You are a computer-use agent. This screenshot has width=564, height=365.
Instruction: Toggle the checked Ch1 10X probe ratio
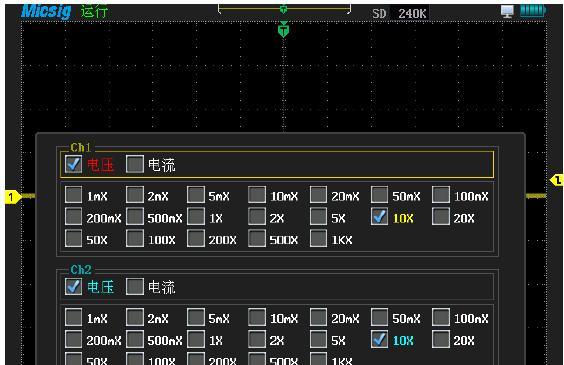coord(379,217)
